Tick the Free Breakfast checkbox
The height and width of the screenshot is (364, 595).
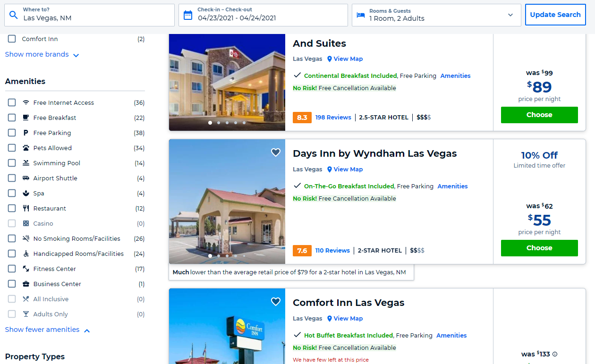[x=12, y=118]
